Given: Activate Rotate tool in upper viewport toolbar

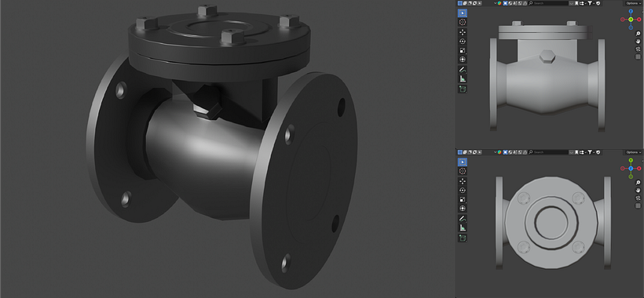Looking at the screenshot, I should pyautogui.click(x=463, y=42).
